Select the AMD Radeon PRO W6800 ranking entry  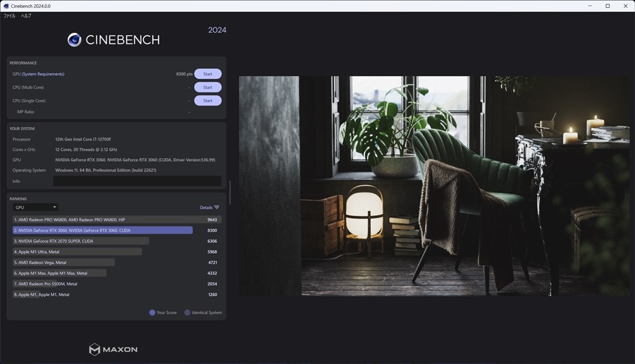(x=105, y=220)
